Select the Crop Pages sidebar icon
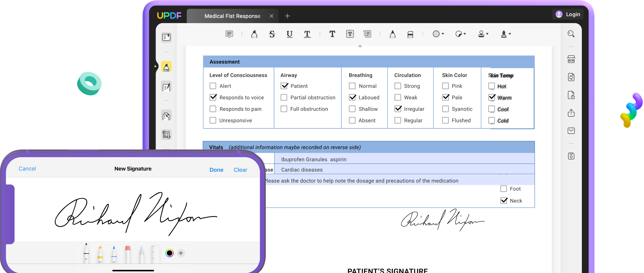Image resolution: width=644 pixels, height=273 pixels. coord(166,134)
